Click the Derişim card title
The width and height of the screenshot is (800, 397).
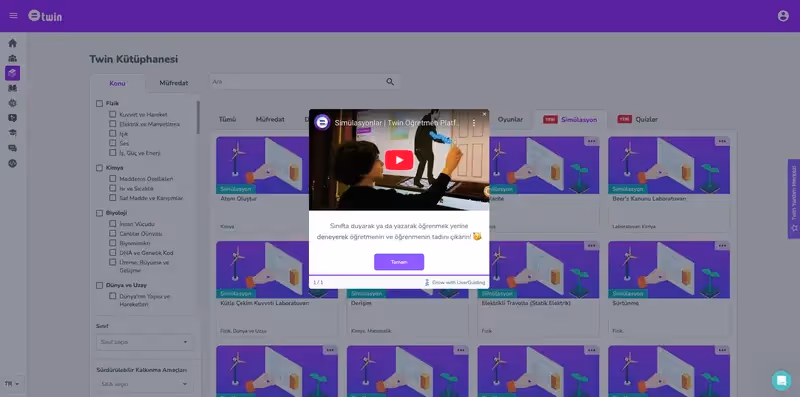pyautogui.click(x=361, y=303)
